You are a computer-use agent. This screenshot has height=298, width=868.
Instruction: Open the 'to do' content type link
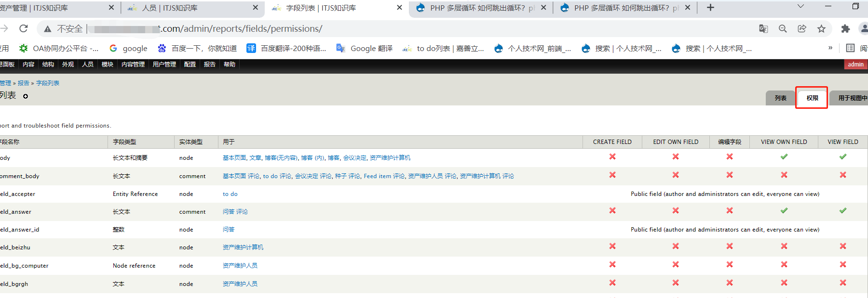pos(230,194)
